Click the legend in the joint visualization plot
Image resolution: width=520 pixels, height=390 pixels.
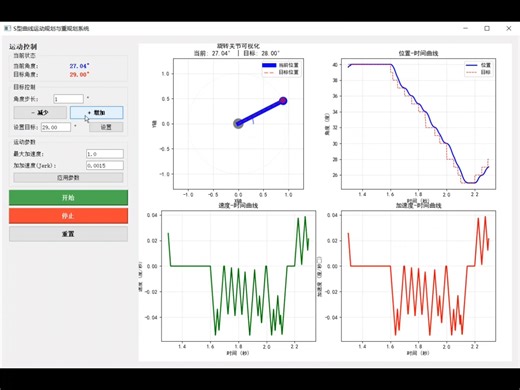point(281,69)
